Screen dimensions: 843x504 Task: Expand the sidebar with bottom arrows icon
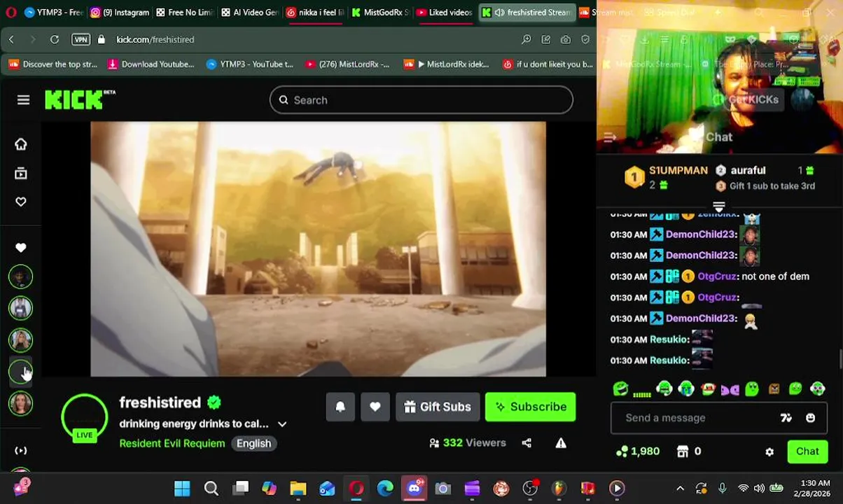click(x=21, y=451)
